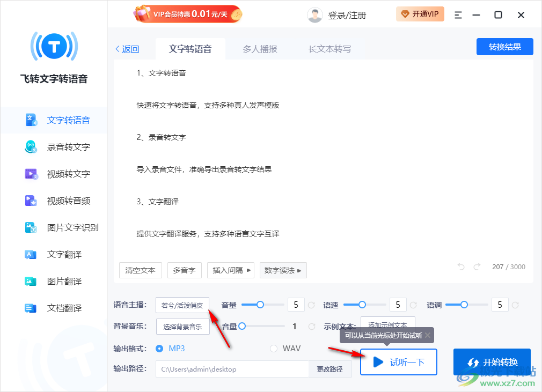Reset the background music volume

pos(312,327)
